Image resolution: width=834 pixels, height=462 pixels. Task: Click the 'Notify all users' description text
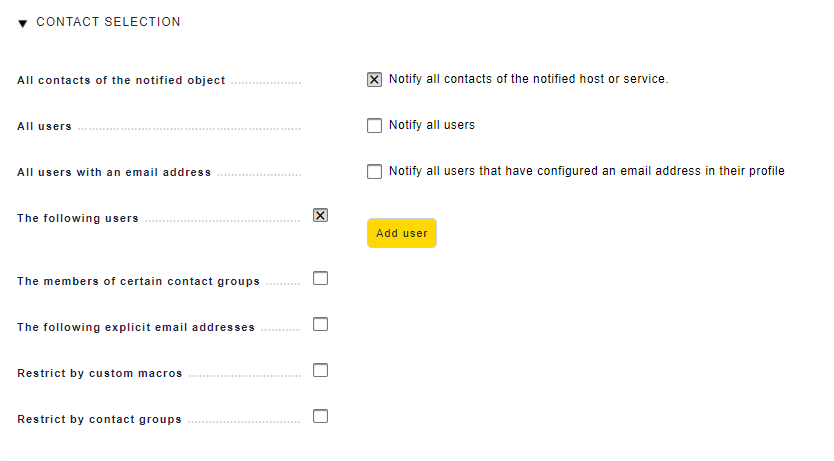(432, 125)
